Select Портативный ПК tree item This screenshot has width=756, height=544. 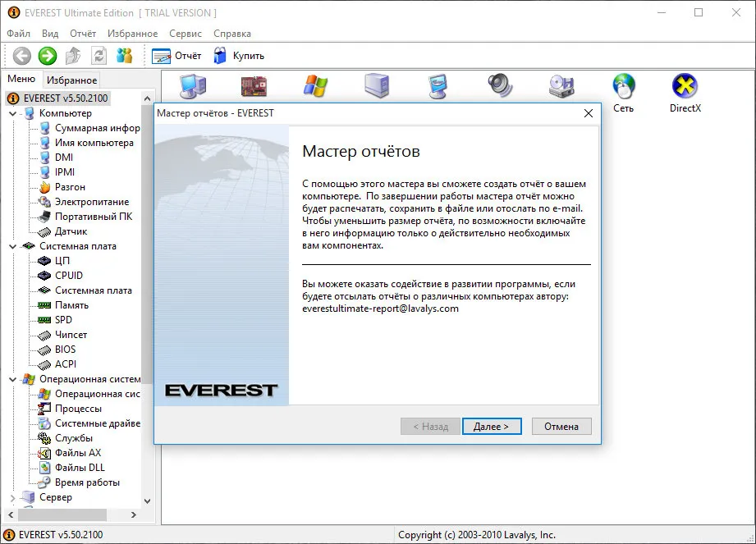85,217
